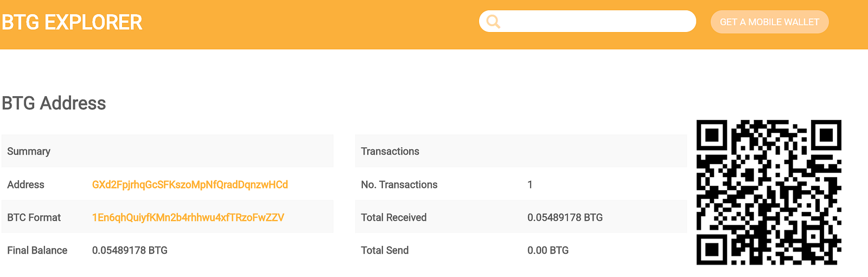Click the Total Send label
Viewport: 868px width, 277px height.
385,250
